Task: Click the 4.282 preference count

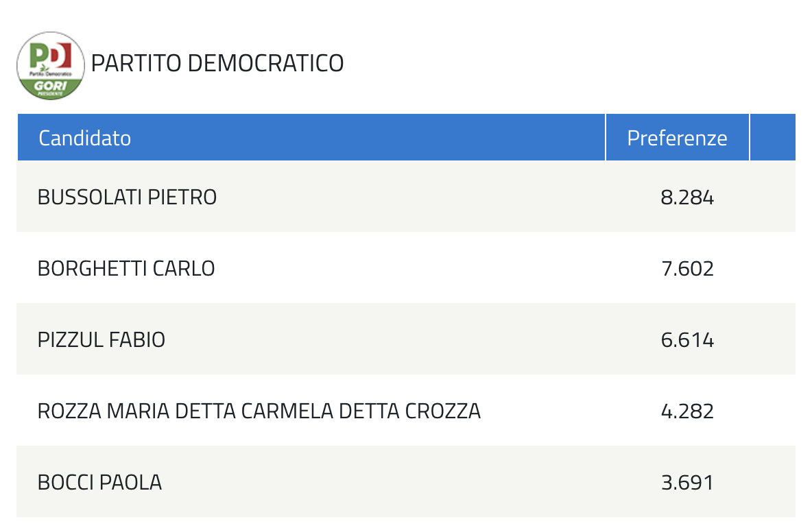Action: pyautogui.click(x=687, y=412)
